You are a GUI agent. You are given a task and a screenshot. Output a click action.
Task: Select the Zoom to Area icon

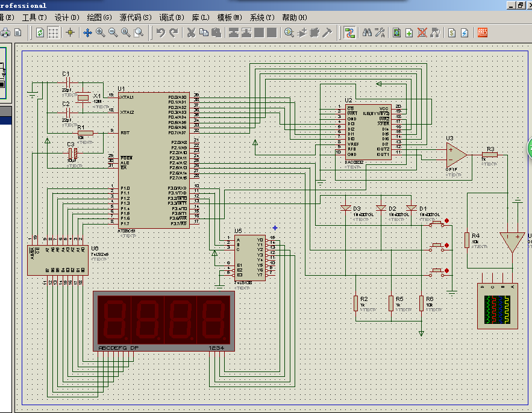coord(139,33)
